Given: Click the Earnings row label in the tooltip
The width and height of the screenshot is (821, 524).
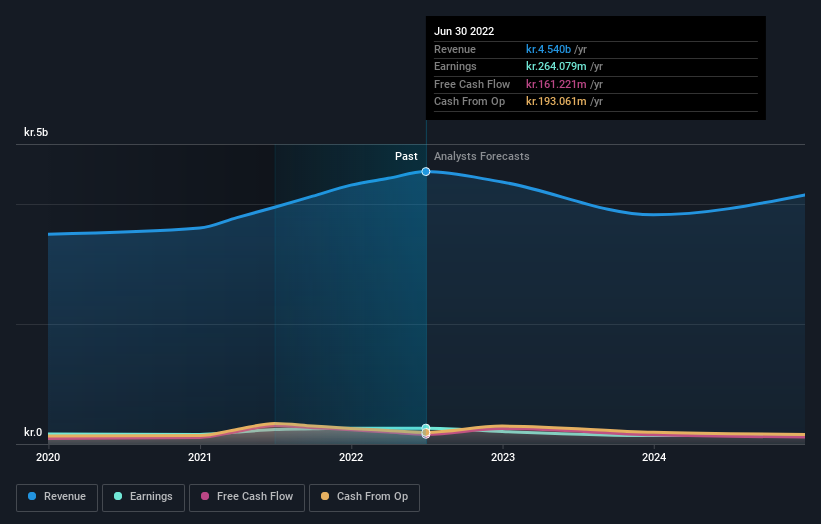Looking at the screenshot, I should [456, 66].
